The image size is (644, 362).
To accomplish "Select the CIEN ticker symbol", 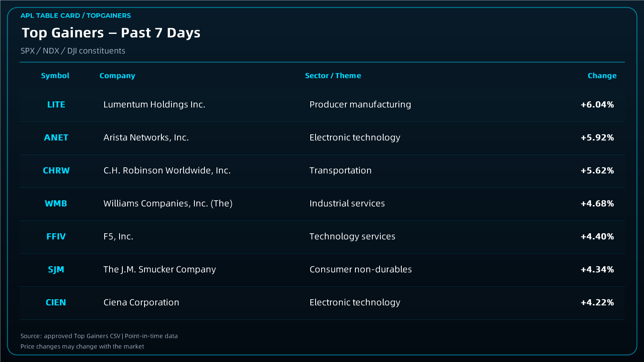I will click(x=56, y=302).
